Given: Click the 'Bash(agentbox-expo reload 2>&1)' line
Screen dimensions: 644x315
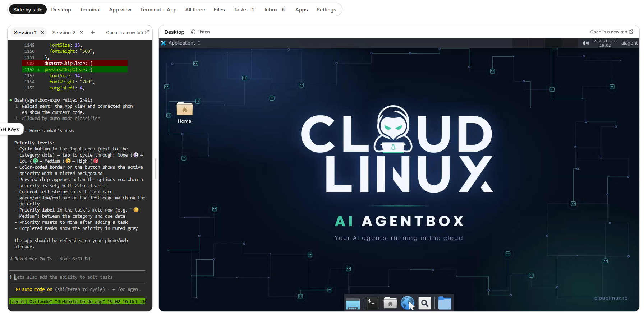Looking at the screenshot, I should [53, 100].
